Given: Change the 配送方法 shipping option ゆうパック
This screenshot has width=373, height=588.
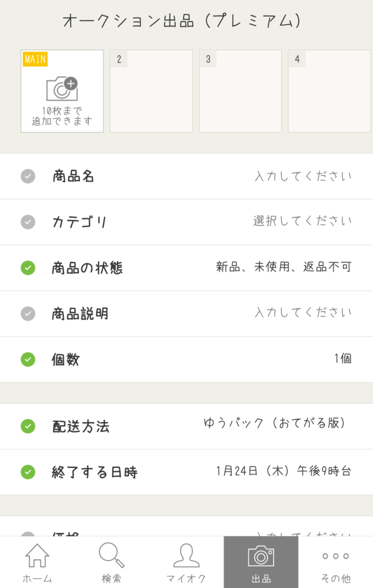Looking at the screenshot, I should pyautogui.click(x=186, y=426).
